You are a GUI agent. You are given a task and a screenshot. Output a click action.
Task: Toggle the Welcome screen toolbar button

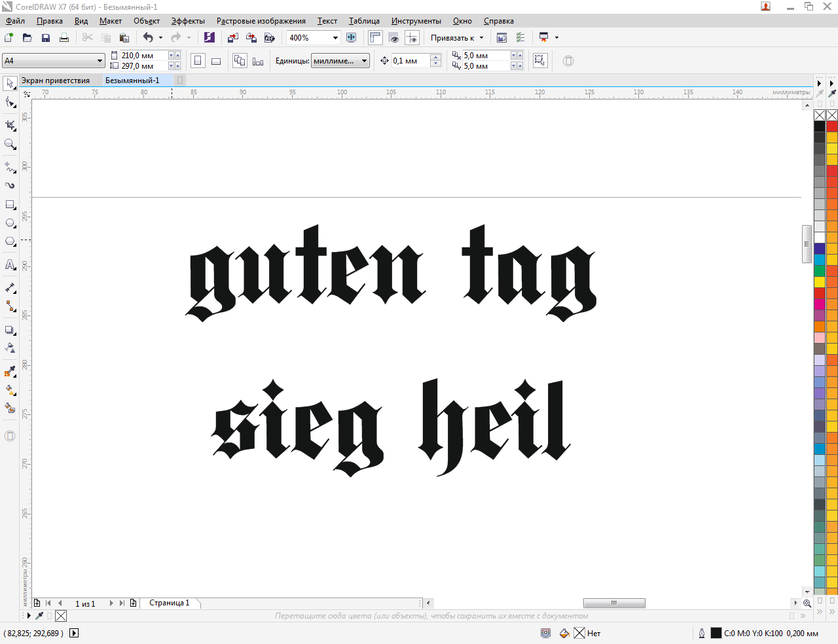pos(502,38)
